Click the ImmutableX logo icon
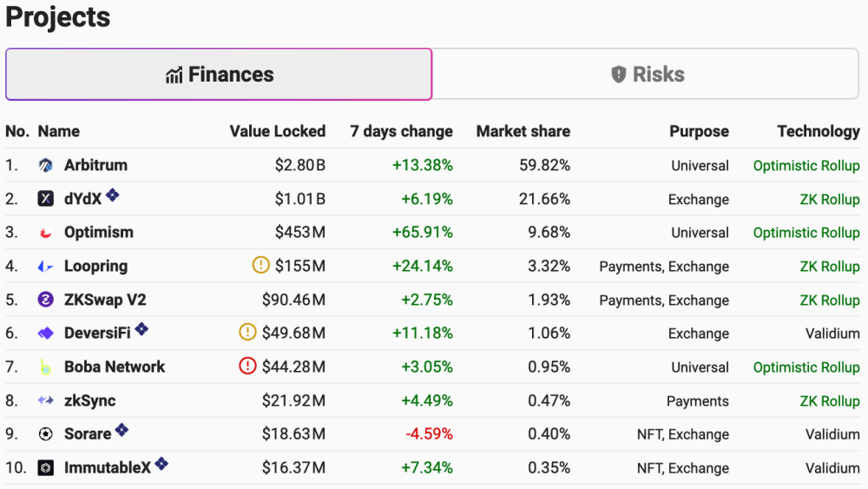This screenshot has width=868, height=489. click(45, 468)
